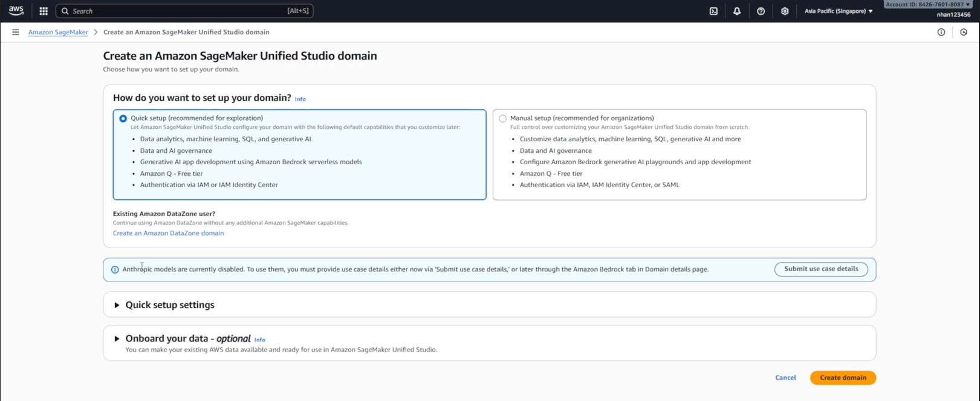Click the AWS console search field
Image resolution: width=980 pixels, height=401 pixels.
184,11
